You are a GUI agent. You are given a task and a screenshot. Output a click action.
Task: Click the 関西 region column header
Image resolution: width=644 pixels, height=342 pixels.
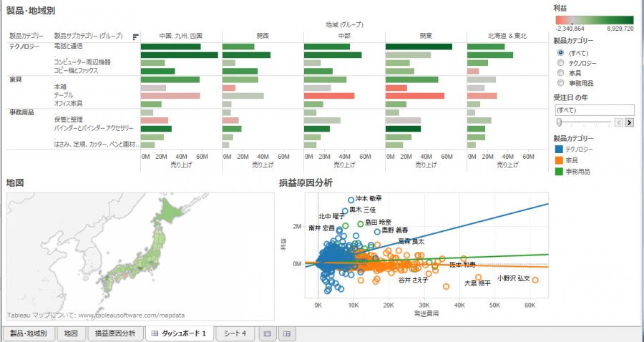click(263, 36)
